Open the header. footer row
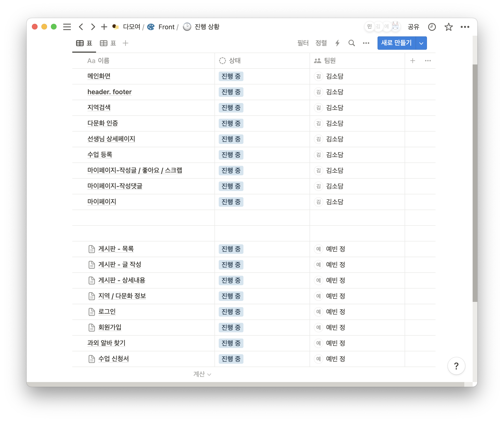 pos(109,92)
